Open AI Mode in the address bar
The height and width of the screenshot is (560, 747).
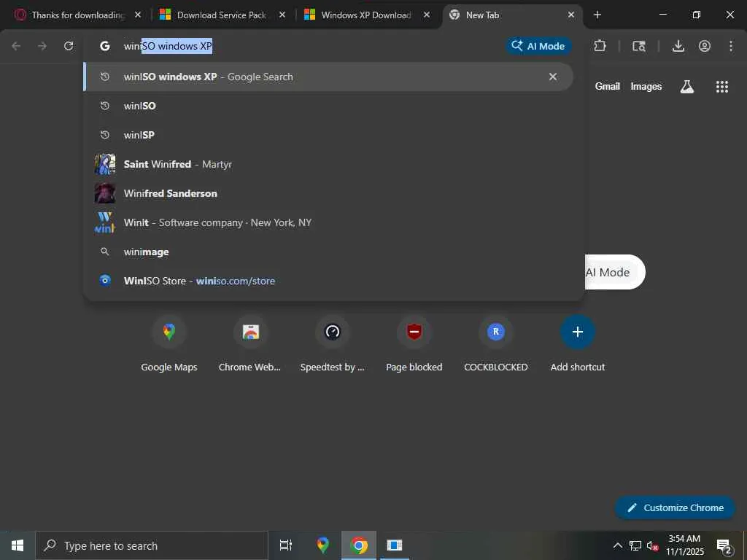tap(538, 46)
